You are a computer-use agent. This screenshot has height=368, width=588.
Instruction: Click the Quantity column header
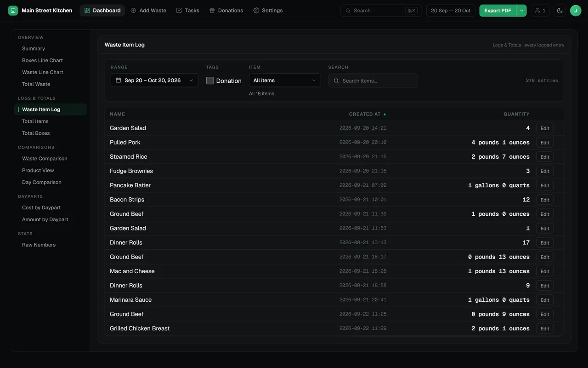point(516,114)
